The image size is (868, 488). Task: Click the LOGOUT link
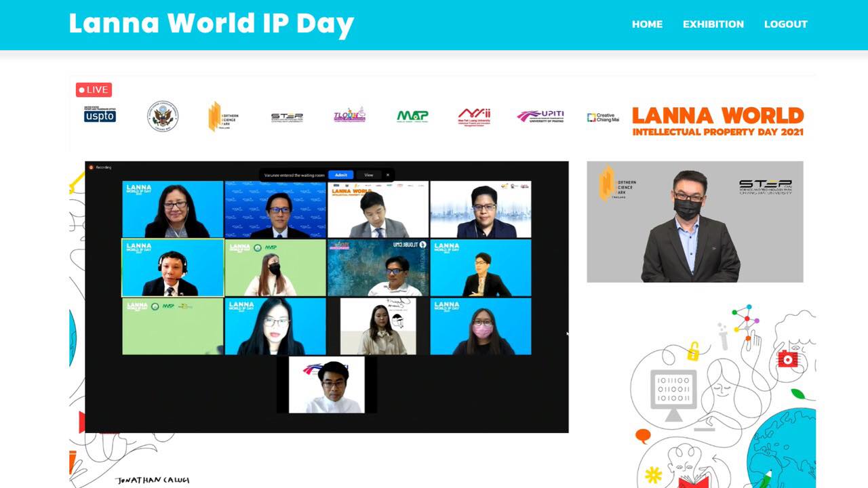(785, 24)
